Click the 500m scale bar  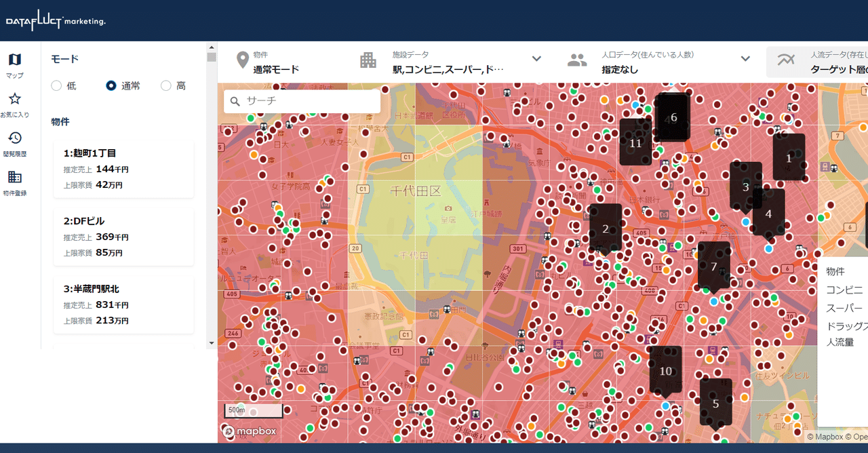pos(253,410)
